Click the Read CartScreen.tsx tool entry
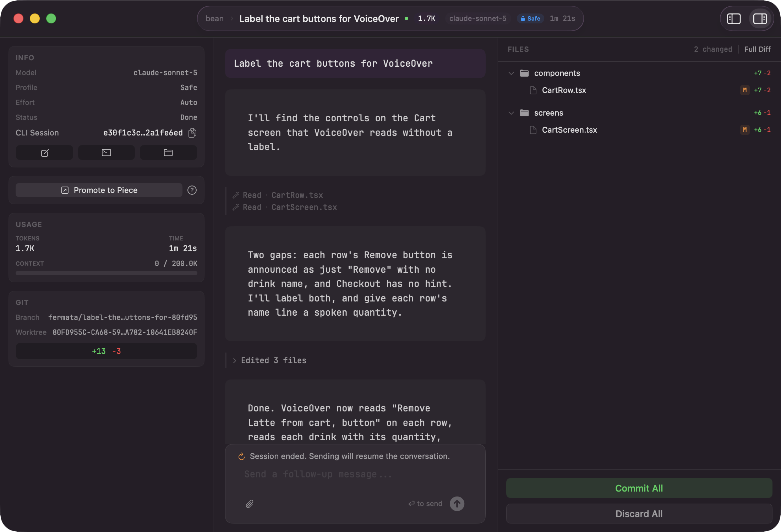781x532 pixels. (285, 207)
